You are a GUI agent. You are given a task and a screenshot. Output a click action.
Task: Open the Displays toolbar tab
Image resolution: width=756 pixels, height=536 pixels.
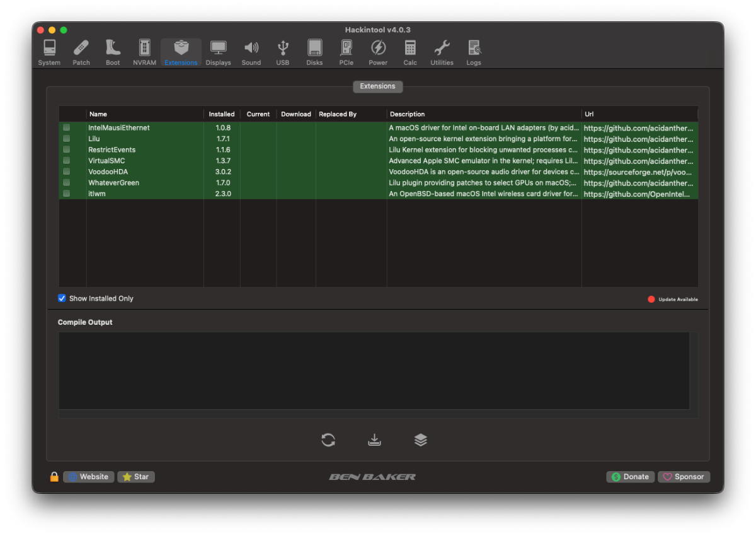[219, 53]
